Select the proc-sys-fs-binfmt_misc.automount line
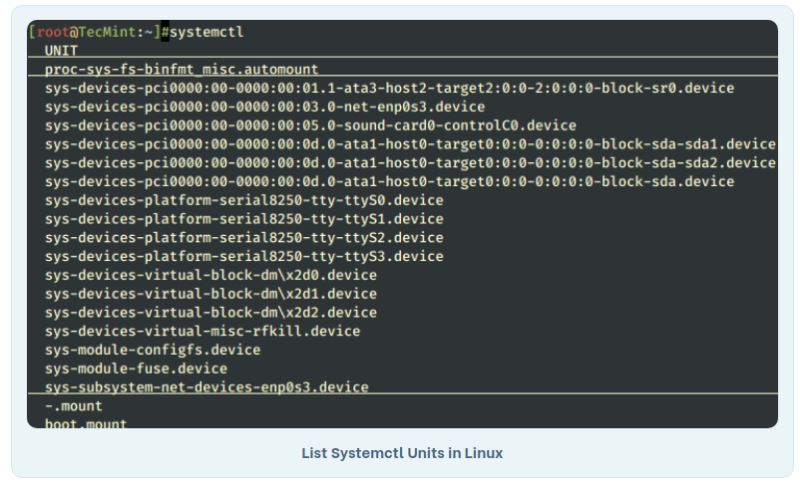800x483 pixels. (x=181, y=69)
